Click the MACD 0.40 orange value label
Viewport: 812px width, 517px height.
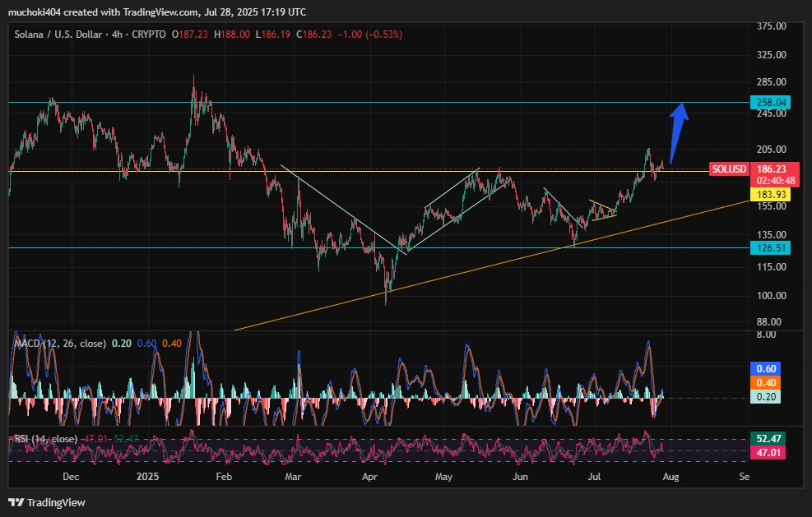click(x=768, y=382)
